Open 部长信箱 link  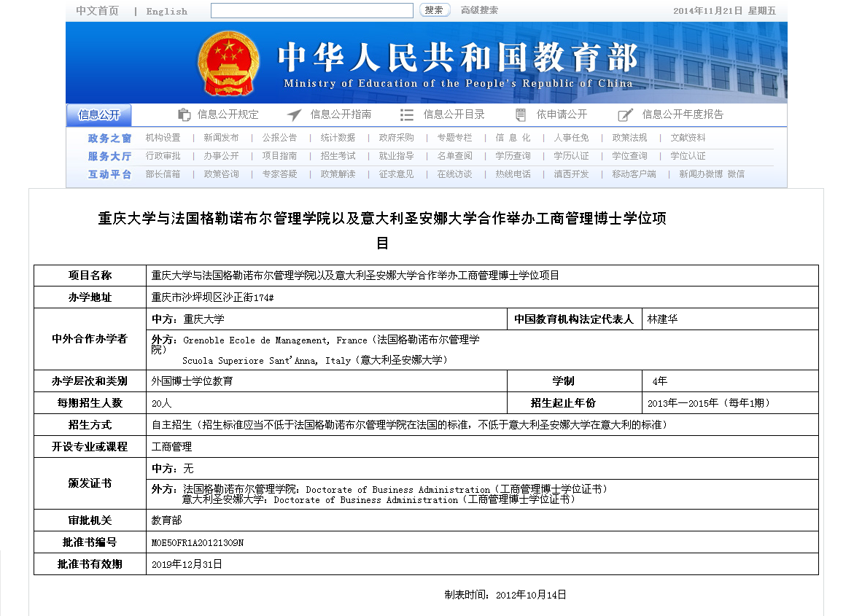[x=163, y=174]
